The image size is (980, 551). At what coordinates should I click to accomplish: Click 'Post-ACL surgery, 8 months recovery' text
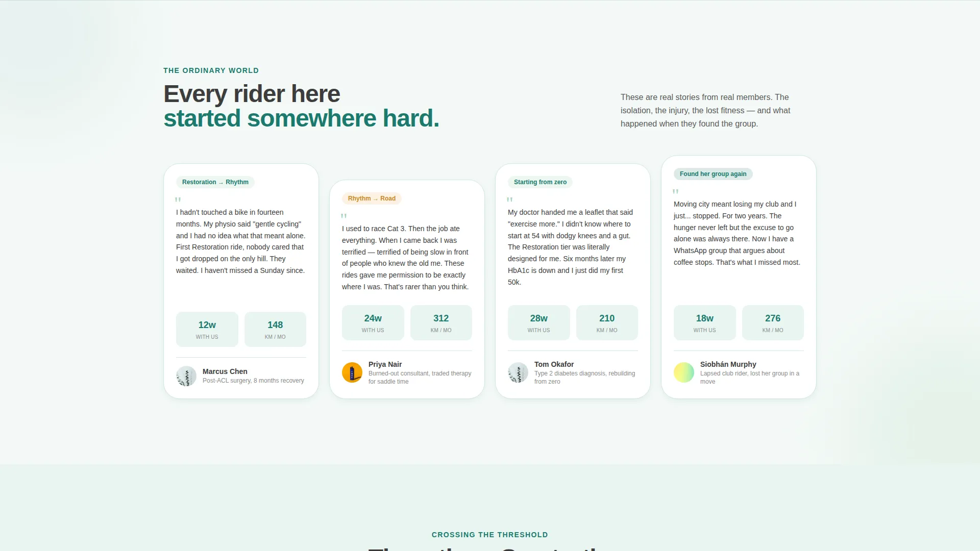(x=253, y=381)
